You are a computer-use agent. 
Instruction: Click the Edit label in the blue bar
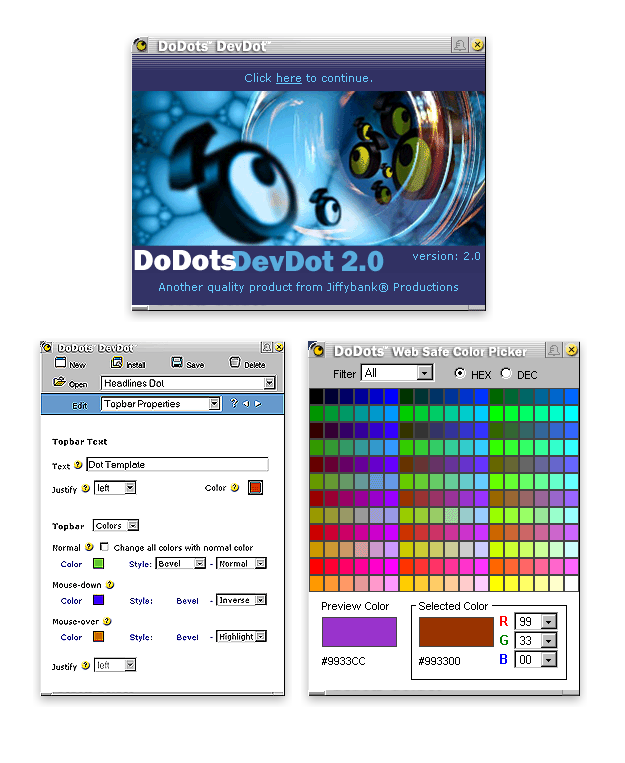pyautogui.click(x=80, y=406)
